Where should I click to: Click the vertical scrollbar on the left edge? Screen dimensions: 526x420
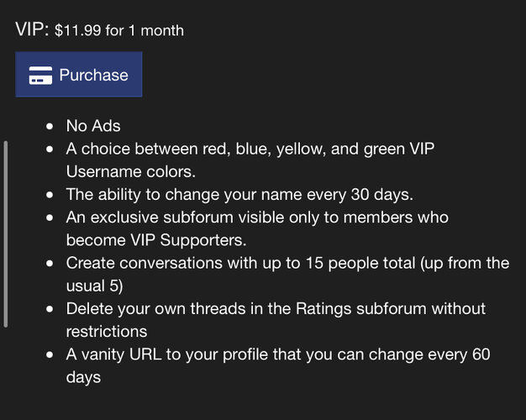(x=7, y=234)
